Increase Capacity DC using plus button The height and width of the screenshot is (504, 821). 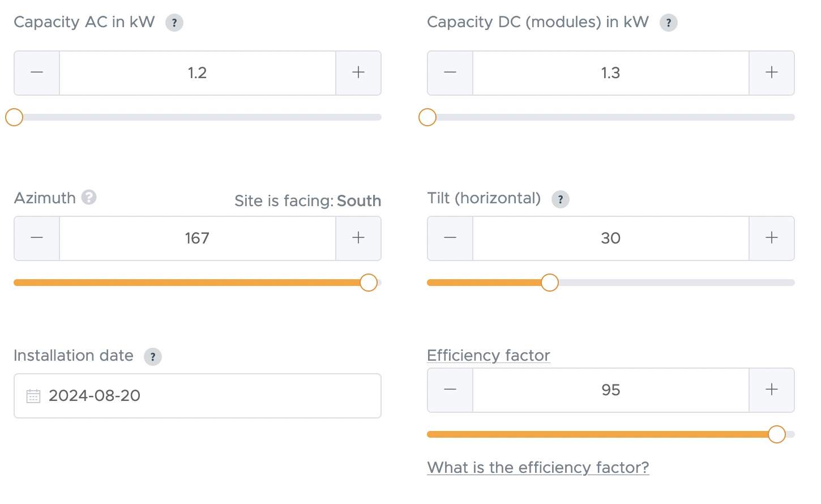(x=772, y=73)
